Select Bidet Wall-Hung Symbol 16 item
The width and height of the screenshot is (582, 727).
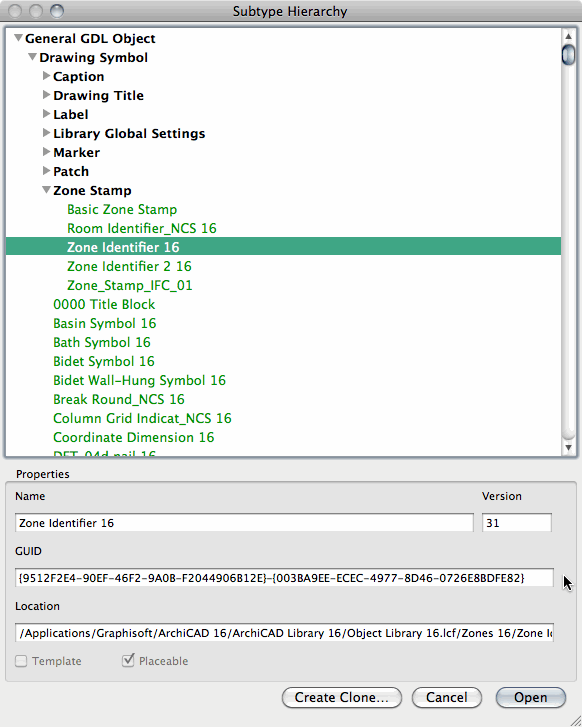click(x=139, y=380)
